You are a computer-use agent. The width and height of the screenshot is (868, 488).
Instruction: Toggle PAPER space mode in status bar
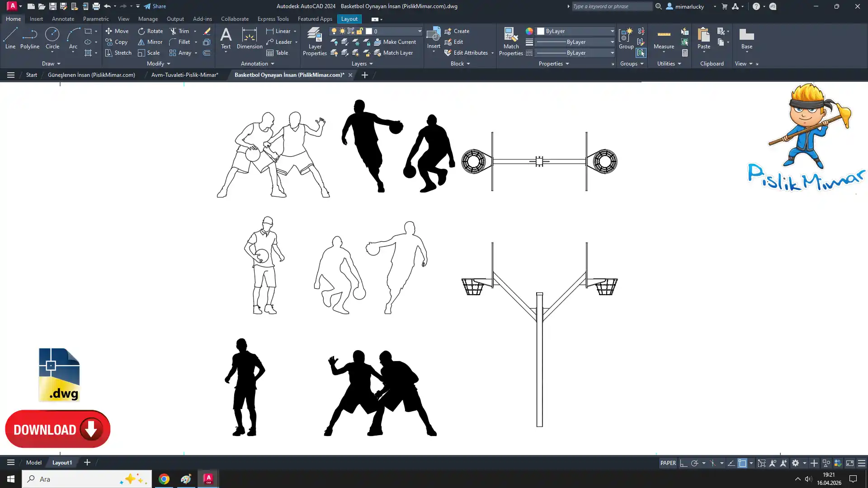(x=668, y=463)
